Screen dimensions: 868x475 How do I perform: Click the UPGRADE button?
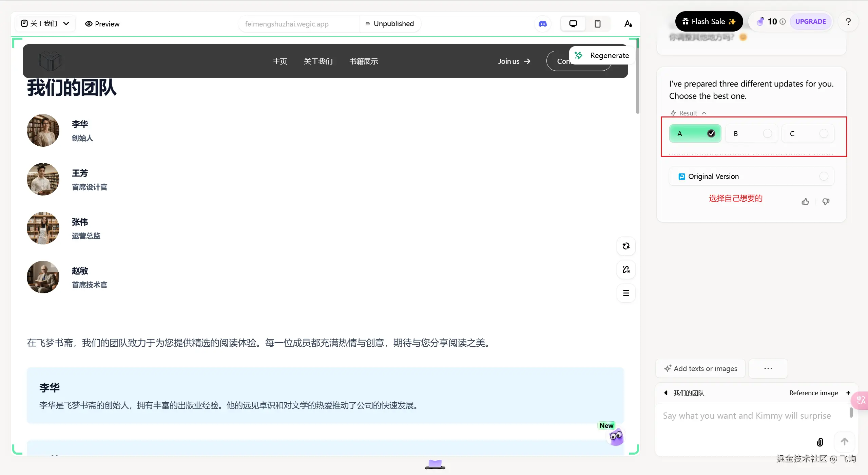[x=810, y=21]
